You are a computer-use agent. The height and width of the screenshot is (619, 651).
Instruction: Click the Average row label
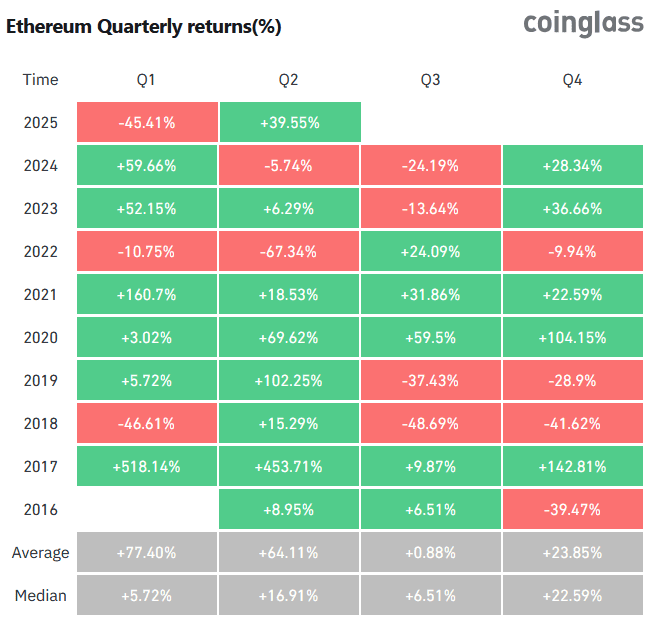click(x=41, y=553)
